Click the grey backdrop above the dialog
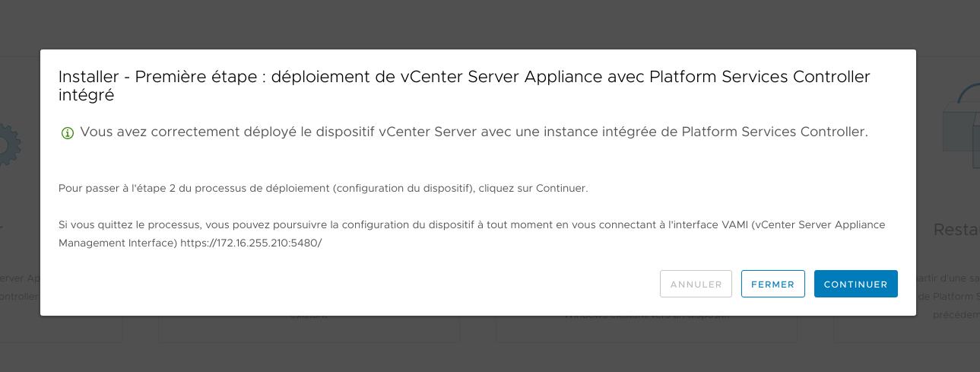The height and width of the screenshot is (372, 980). 490,24
